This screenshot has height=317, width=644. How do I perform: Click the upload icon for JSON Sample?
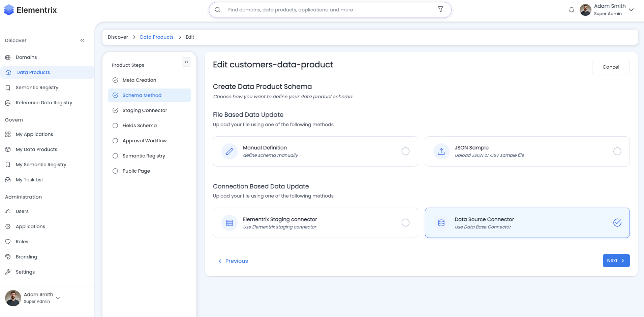[441, 151]
